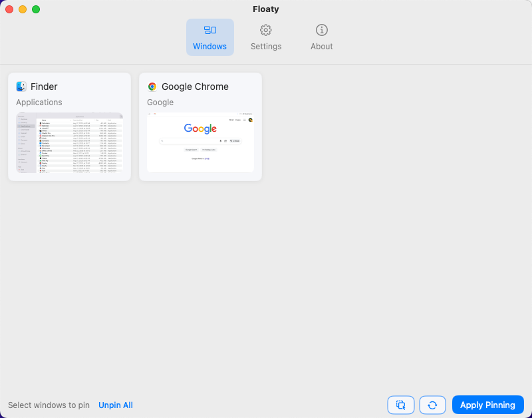Refresh the window list
The image size is (532, 418).
432,405
